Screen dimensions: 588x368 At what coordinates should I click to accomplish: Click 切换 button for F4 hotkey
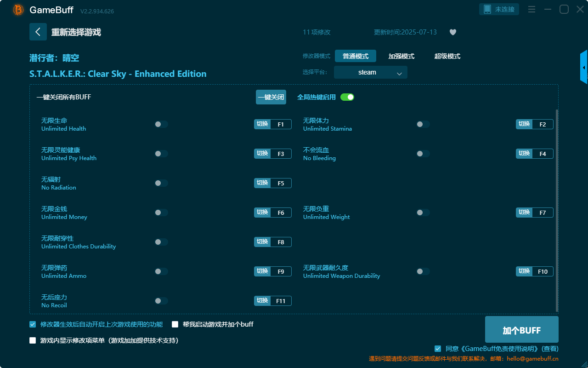[x=524, y=154]
